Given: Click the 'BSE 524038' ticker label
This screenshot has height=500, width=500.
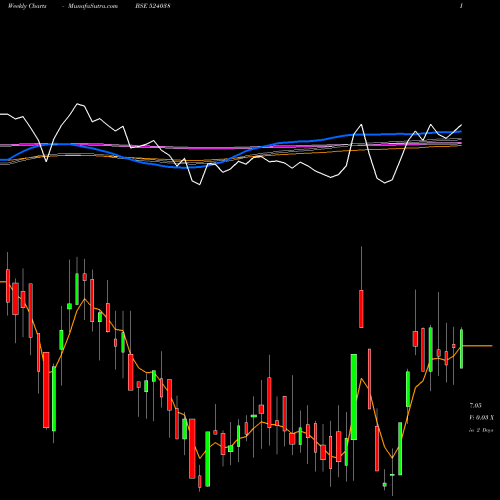Looking at the screenshot, I should (153, 6).
